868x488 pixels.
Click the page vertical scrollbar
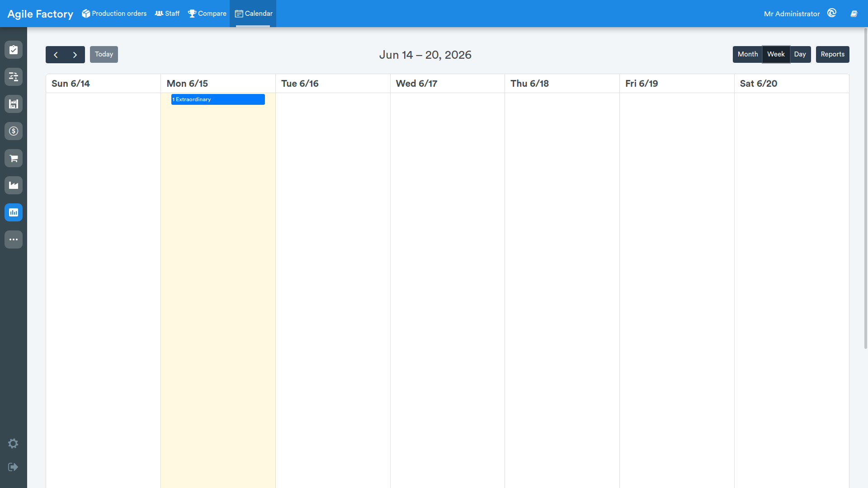(x=866, y=188)
